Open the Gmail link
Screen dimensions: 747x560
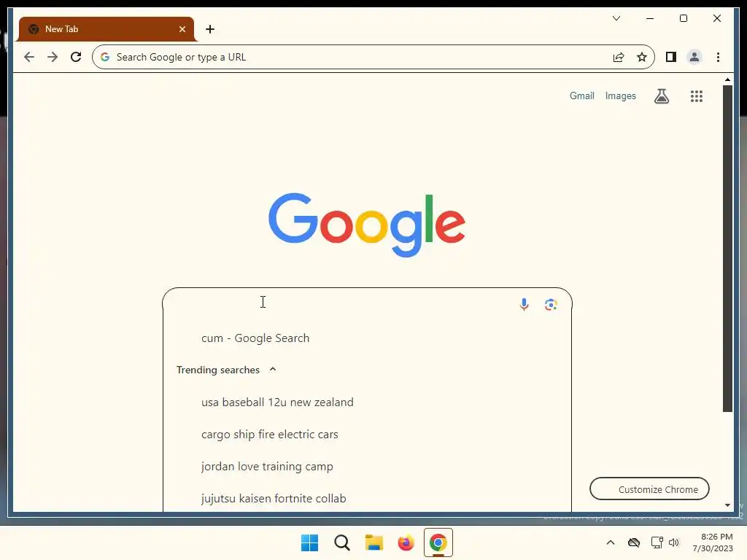(581, 96)
